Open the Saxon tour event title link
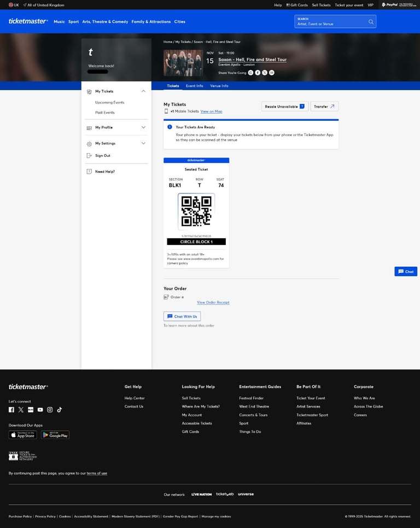 pos(253,60)
